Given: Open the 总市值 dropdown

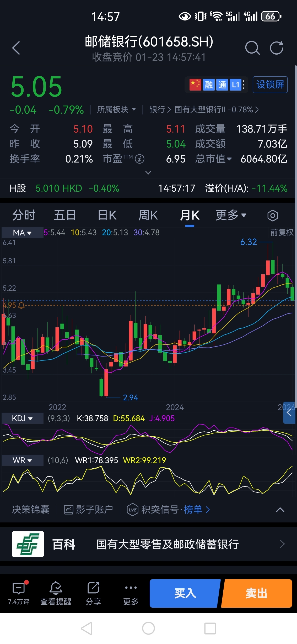Looking at the screenshot, I should [213, 159].
